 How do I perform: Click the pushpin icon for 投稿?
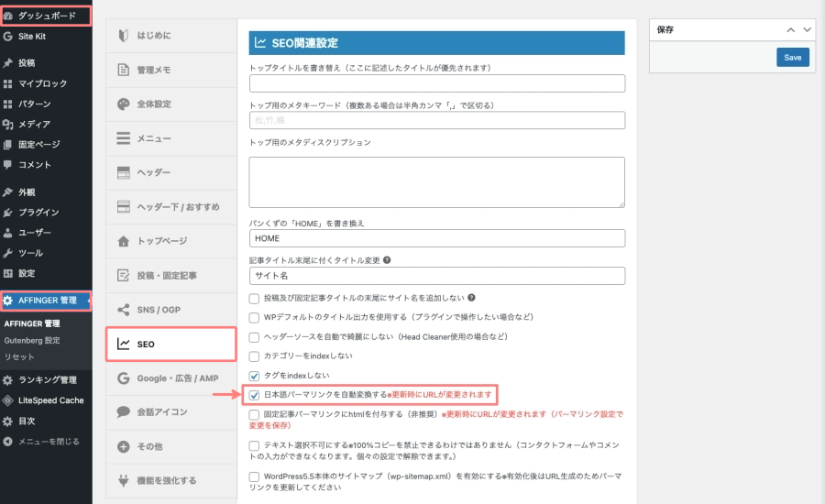[8, 63]
